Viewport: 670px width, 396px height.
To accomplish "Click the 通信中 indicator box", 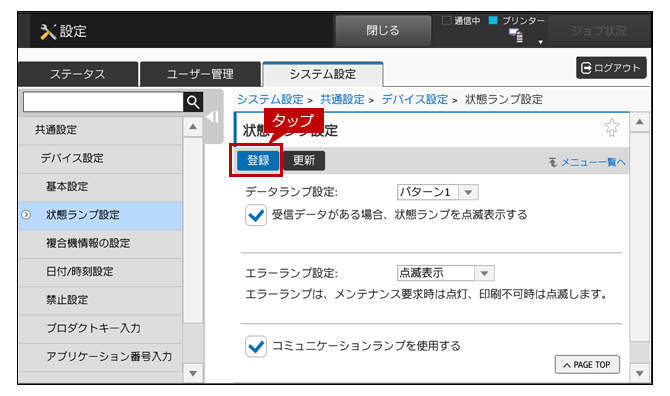I will click(x=446, y=20).
